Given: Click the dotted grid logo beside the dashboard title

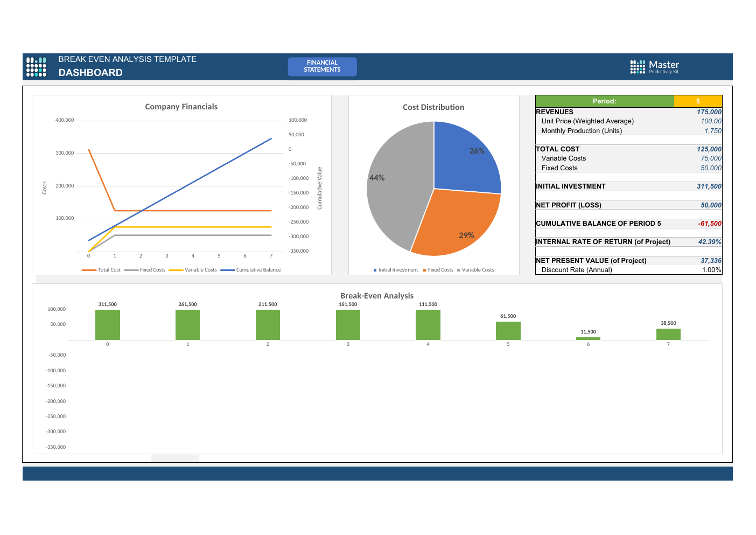Looking at the screenshot, I should pyautogui.click(x=36, y=67).
